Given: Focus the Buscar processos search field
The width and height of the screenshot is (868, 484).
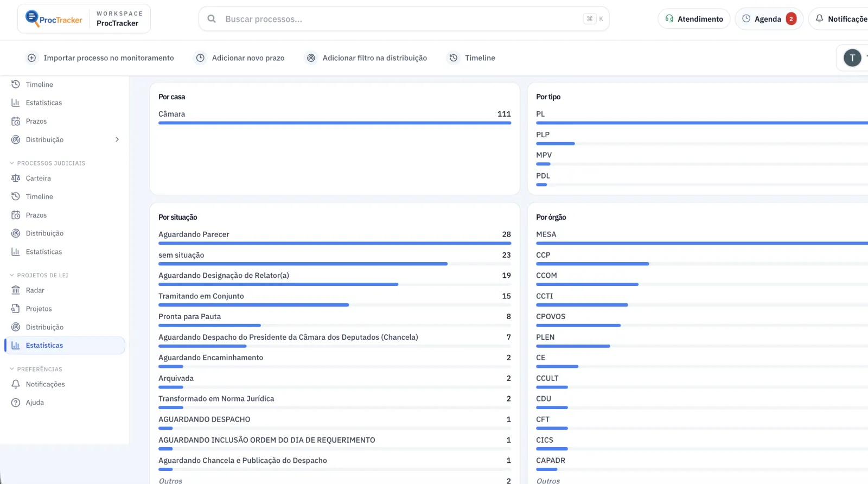Looking at the screenshot, I should 404,19.
